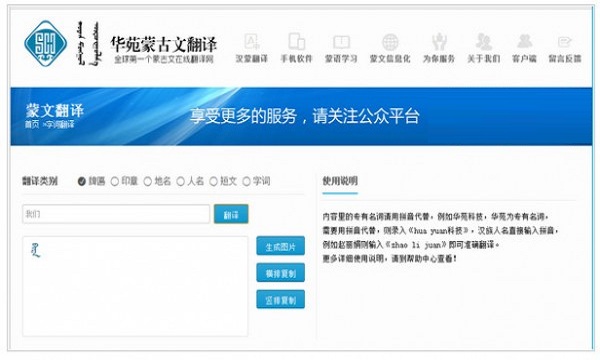Open the 汉蒙翻译 navigation icon
Viewport: 600px width, 360px height.
252,41
